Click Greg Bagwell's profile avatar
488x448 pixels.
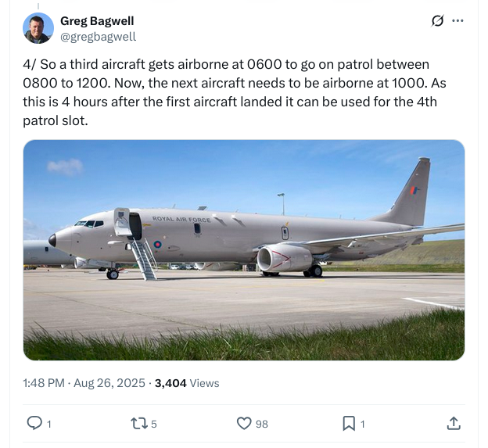38,28
